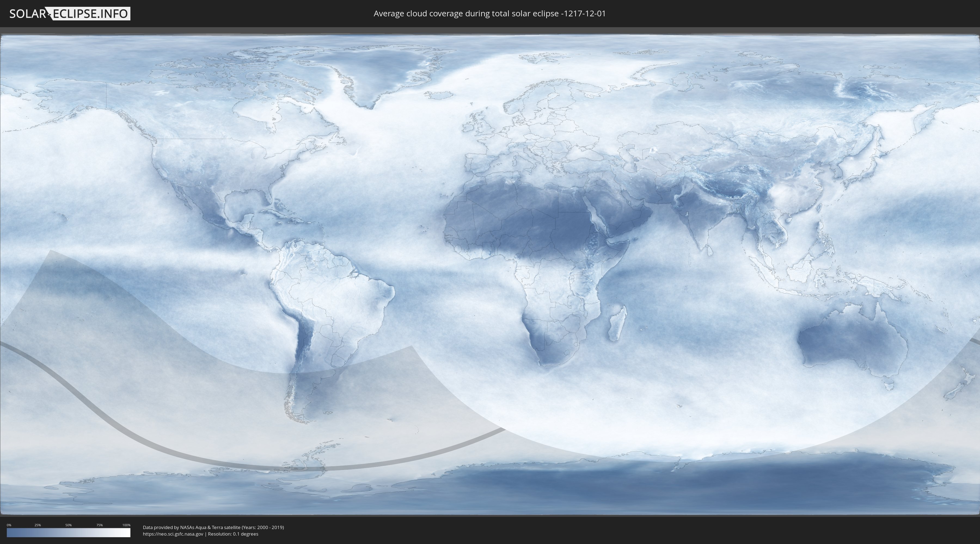Click the neo.sci.gsfc.nasa.gov URL text
The height and width of the screenshot is (544, 980).
pos(173,534)
